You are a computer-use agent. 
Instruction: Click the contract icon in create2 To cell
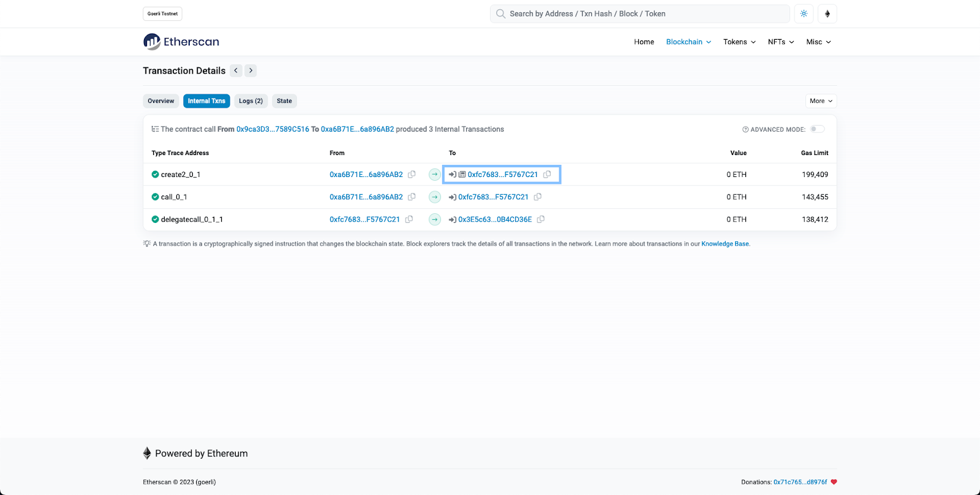tap(462, 175)
